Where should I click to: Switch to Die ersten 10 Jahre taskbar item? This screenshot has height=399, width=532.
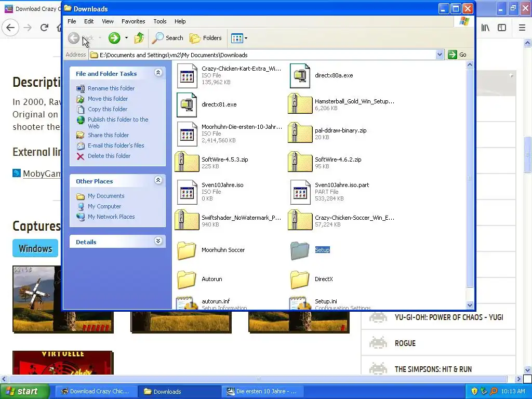point(262,391)
